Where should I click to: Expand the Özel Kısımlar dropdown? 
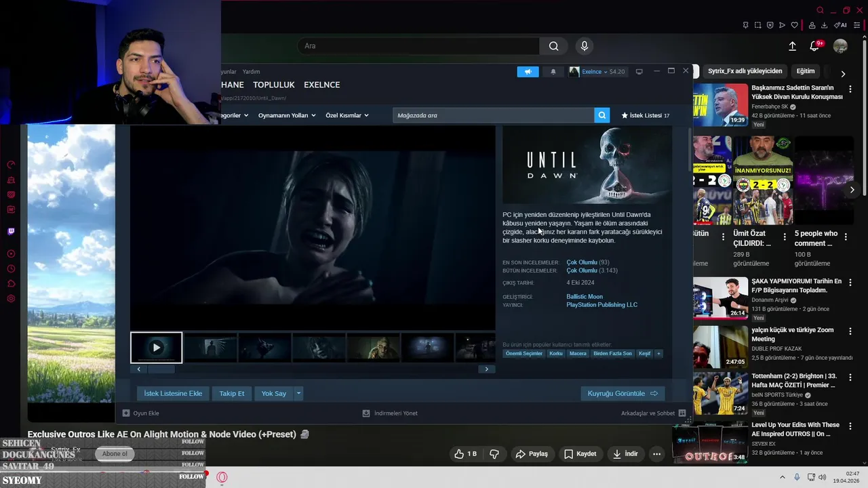347,115
